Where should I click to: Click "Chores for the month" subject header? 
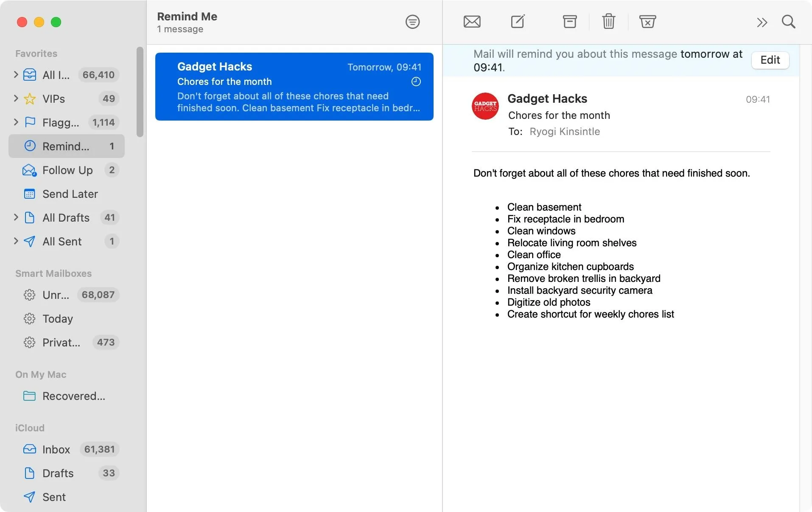pyautogui.click(x=559, y=115)
